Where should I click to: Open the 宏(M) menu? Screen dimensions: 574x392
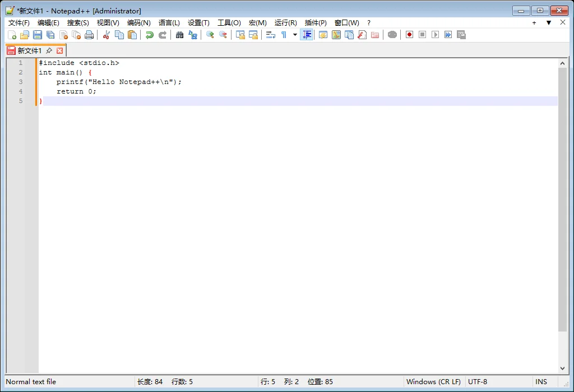(258, 22)
